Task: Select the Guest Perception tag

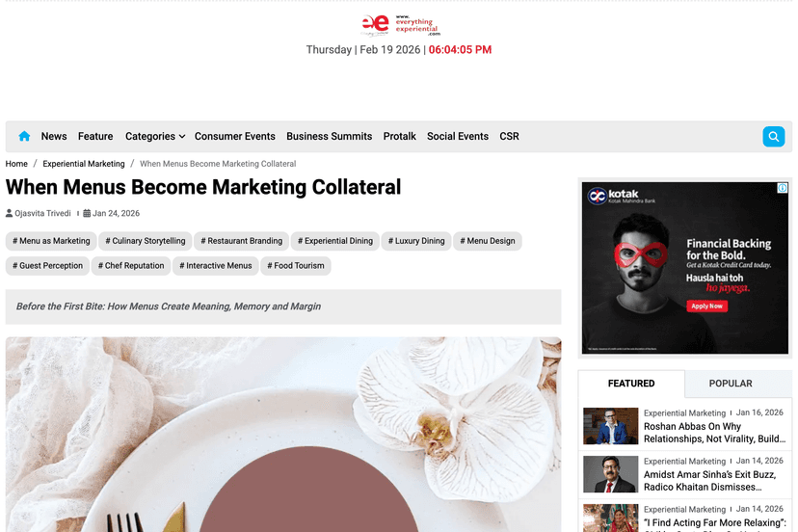Action: pos(47,266)
